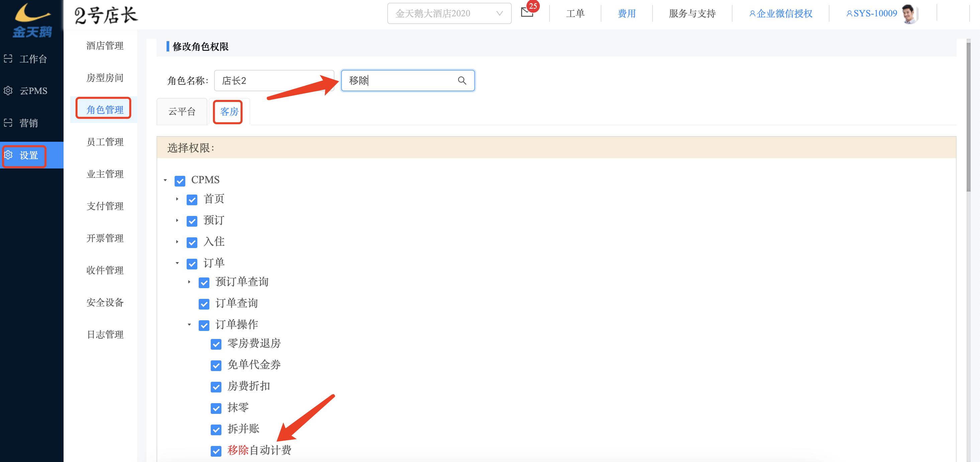The image size is (980, 462).
Task: Open 酒店管理 menu
Action: tap(105, 45)
